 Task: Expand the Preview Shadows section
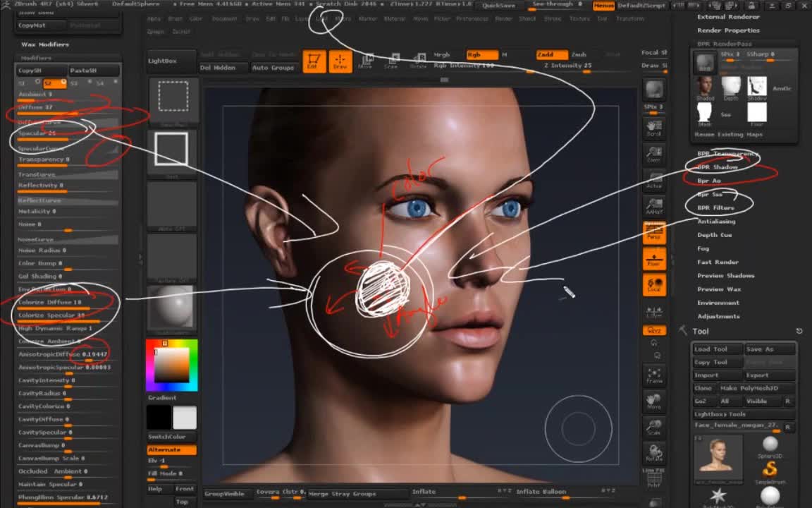725,275
